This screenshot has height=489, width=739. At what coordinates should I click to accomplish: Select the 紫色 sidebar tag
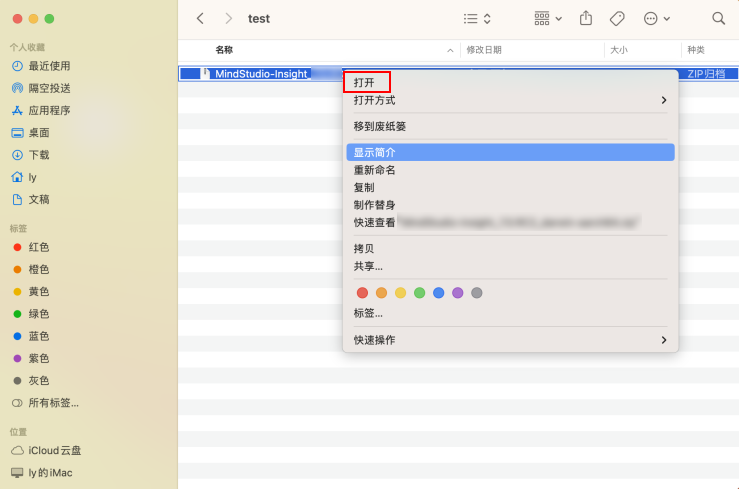(x=31, y=359)
